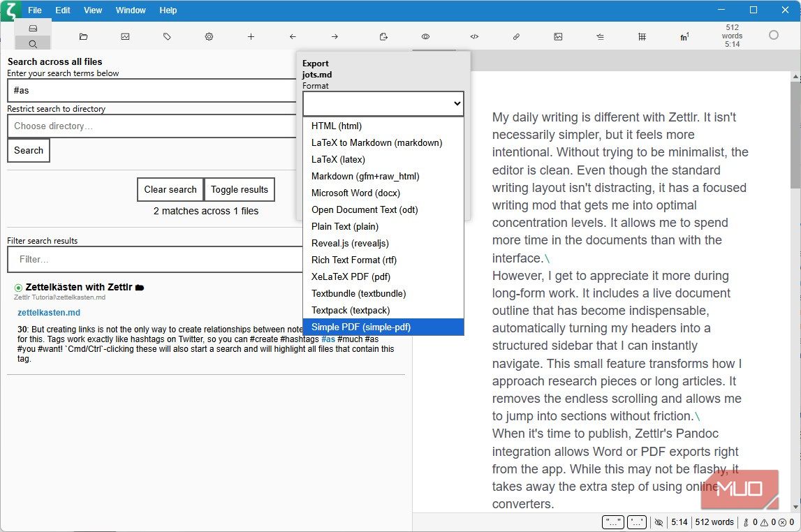Click the editor vertical scrollbar thumb
The height and width of the screenshot is (532, 801).
pyautogui.click(x=795, y=134)
